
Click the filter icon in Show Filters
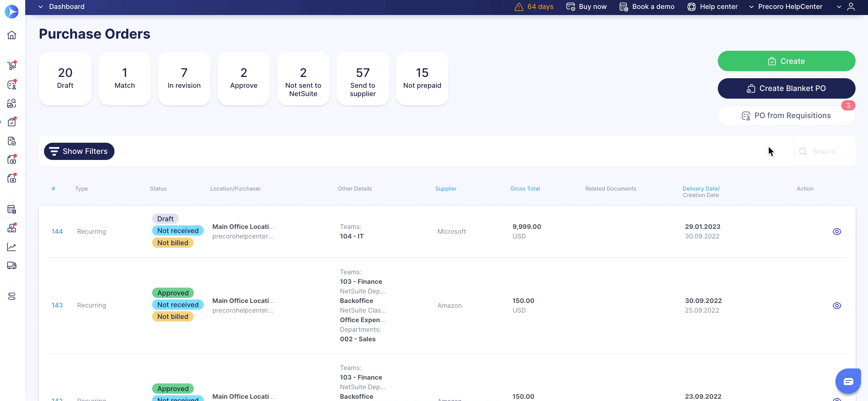[54, 151]
